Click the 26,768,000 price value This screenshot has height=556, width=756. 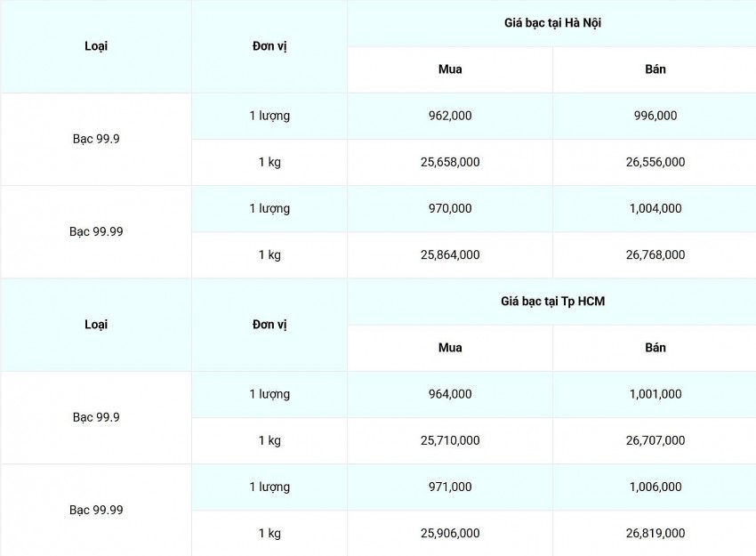655,254
